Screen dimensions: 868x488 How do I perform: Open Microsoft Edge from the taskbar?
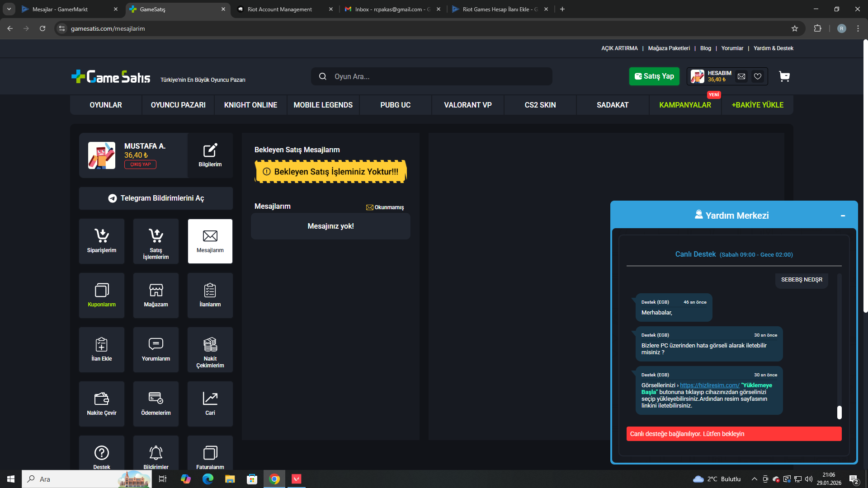208,479
